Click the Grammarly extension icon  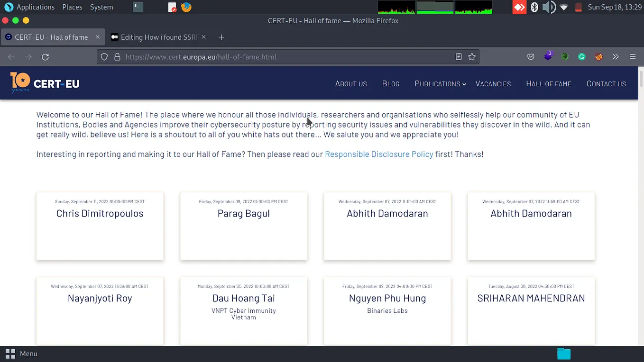(581, 56)
